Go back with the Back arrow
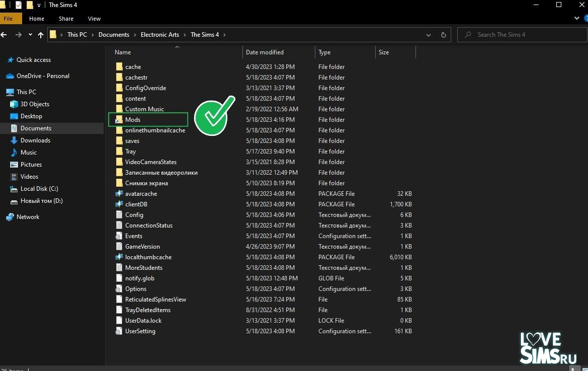588x371 pixels. point(4,35)
